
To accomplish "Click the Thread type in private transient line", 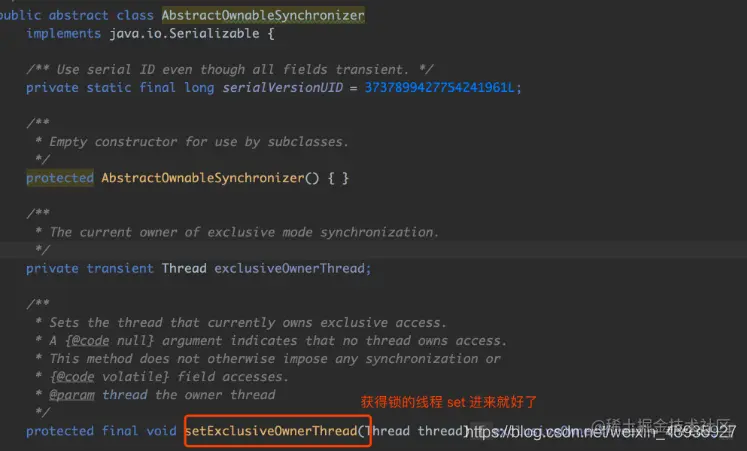I will 184,269.
